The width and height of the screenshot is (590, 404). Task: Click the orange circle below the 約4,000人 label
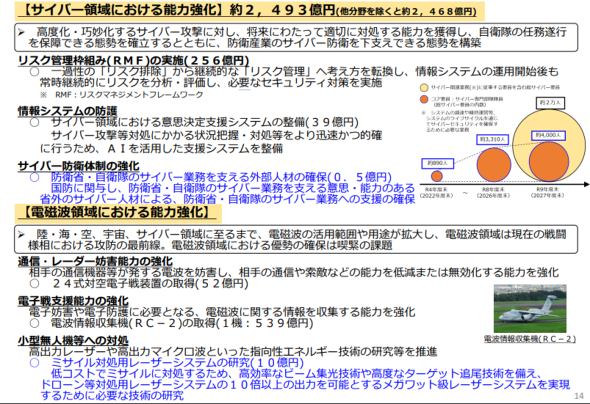coord(549,161)
